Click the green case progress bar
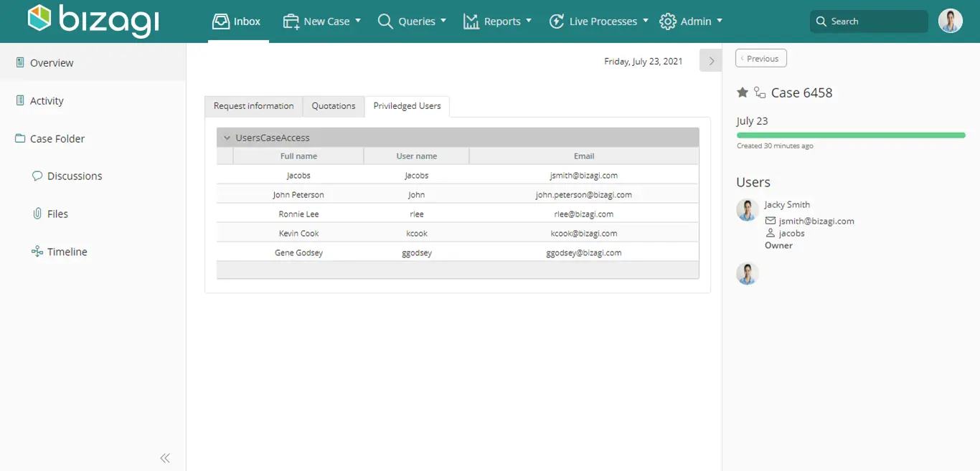This screenshot has width=980, height=471. [851, 135]
